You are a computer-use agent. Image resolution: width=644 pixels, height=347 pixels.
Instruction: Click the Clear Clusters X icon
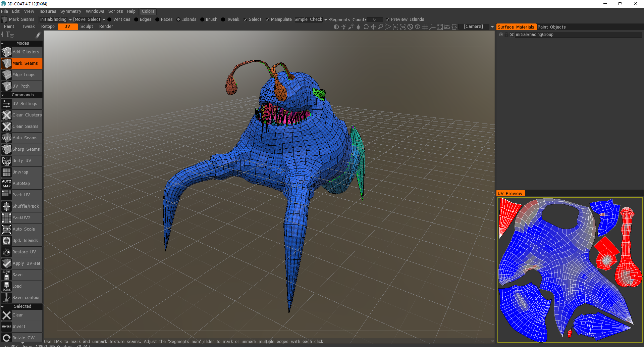[x=6, y=115]
